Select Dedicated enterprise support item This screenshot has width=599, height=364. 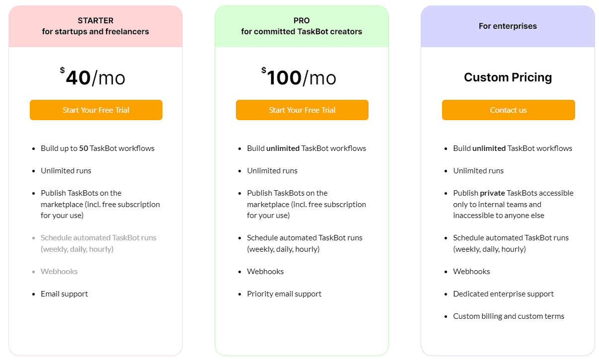coord(503,293)
